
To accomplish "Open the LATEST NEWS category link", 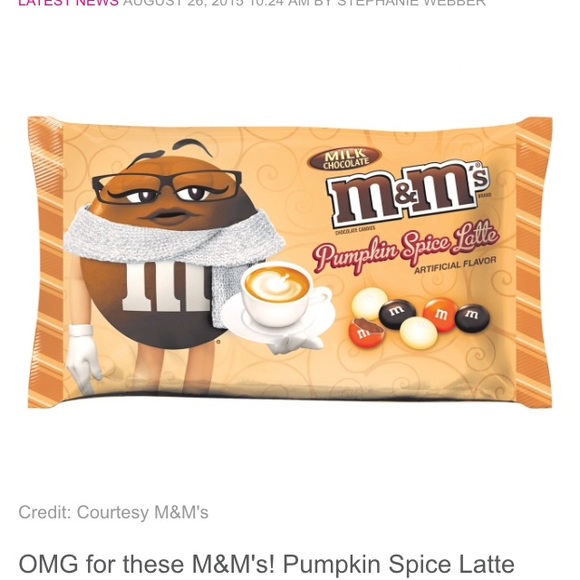I will point(68,3).
